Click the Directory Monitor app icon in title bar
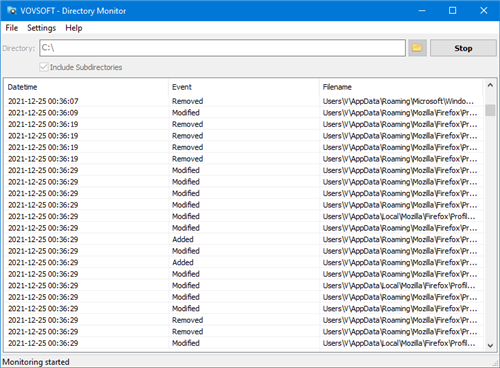The width and height of the screenshot is (500, 368). tap(11, 11)
